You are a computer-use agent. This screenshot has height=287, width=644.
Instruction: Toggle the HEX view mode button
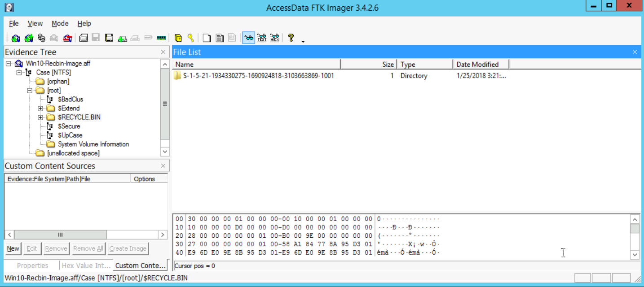click(x=275, y=38)
